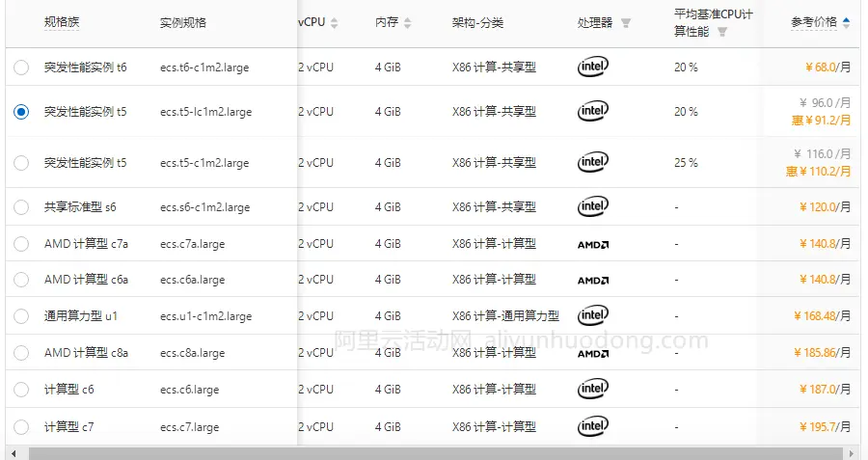Click the original ¥ 116.0 /月 price
Image resolution: width=868 pixels, height=460 pixels.
pos(822,153)
